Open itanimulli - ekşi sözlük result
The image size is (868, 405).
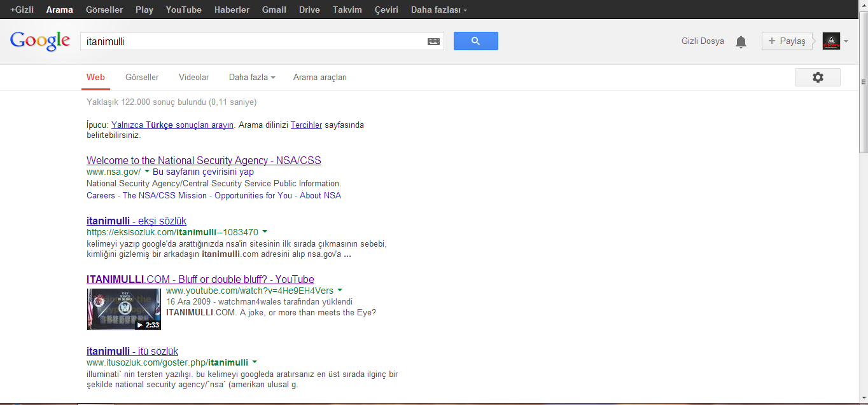136,221
